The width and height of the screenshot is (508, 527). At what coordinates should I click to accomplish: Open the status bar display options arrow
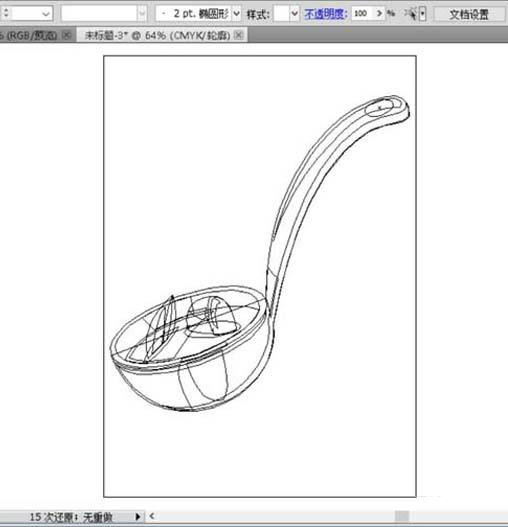point(138,517)
